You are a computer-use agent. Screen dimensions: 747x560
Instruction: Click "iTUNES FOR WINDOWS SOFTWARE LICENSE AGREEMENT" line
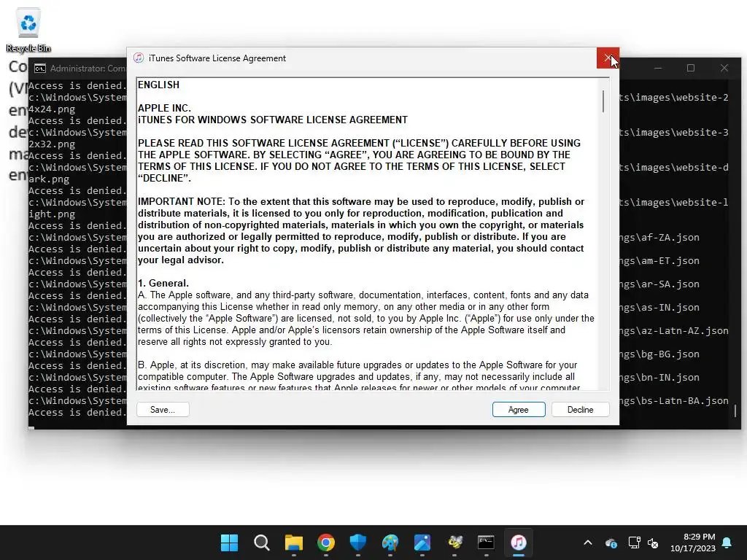click(x=273, y=120)
